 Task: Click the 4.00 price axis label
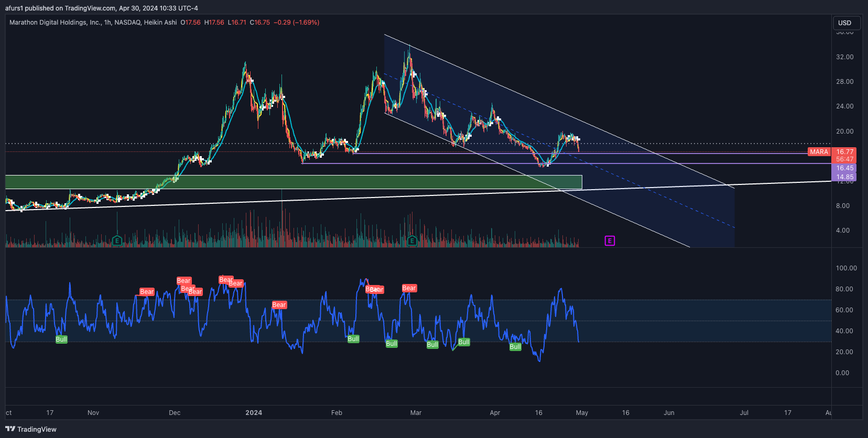point(843,231)
